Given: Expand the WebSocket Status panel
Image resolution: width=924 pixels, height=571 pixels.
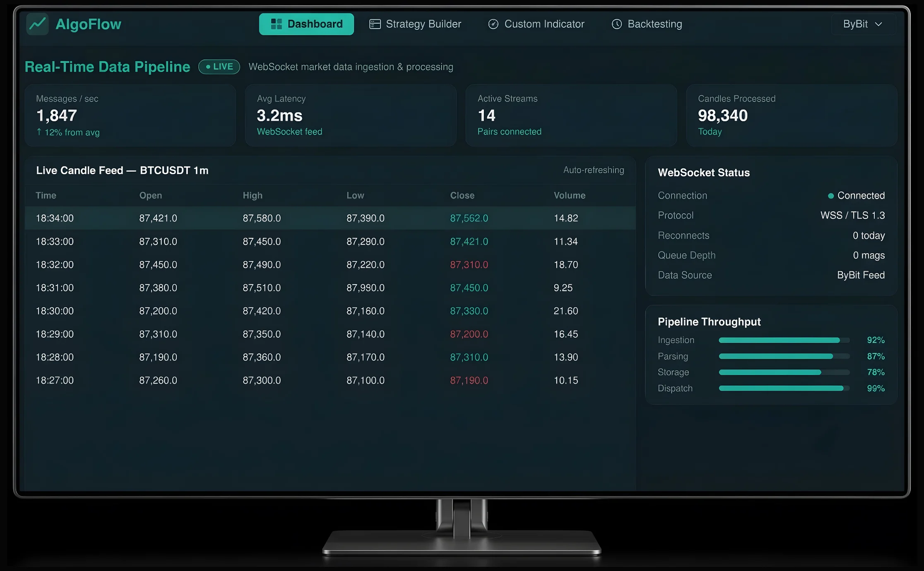Looking at the screenshot, I should [x=704, y=173].
